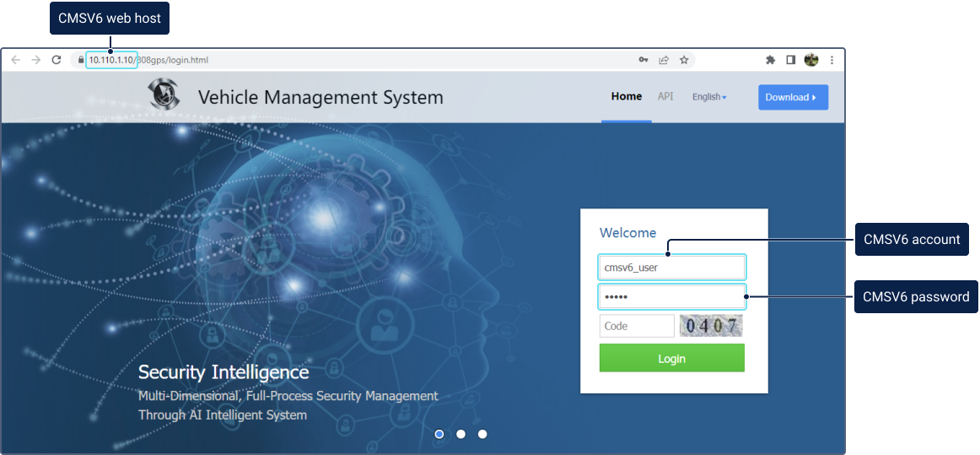Image resolution: width=980 pixels, height=455 pixels.
Task: Refresh the captcha image 0407
Action: [x=711, y=326]
